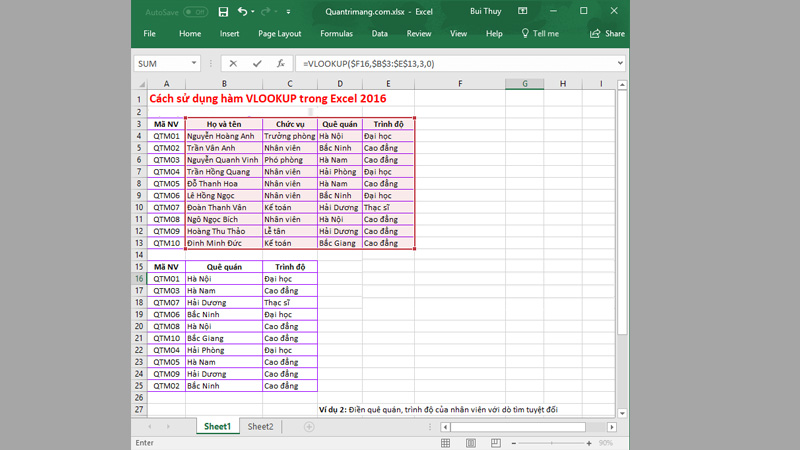800x450 pixels.
Task: Click next sheet navigation arrow
Action: pos(168,427)
